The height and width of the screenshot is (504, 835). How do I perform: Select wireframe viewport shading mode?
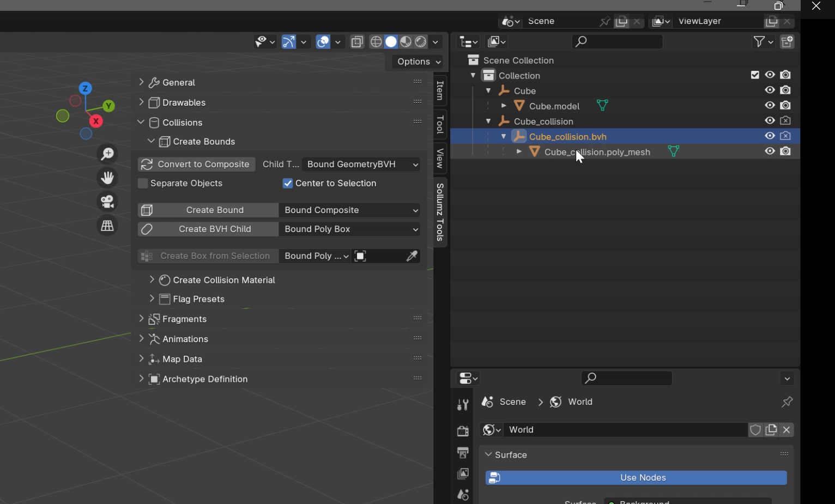(x=376, y=42)
